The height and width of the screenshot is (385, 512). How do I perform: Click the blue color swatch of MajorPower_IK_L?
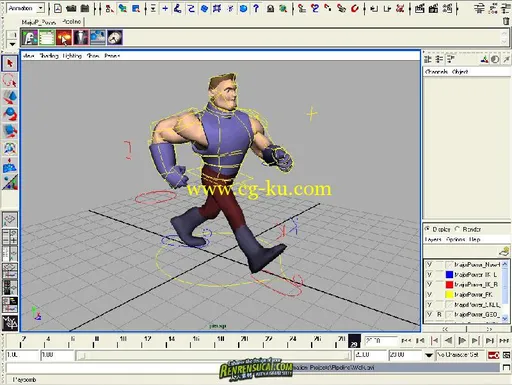pyautogui.click(x=449, y=275)
